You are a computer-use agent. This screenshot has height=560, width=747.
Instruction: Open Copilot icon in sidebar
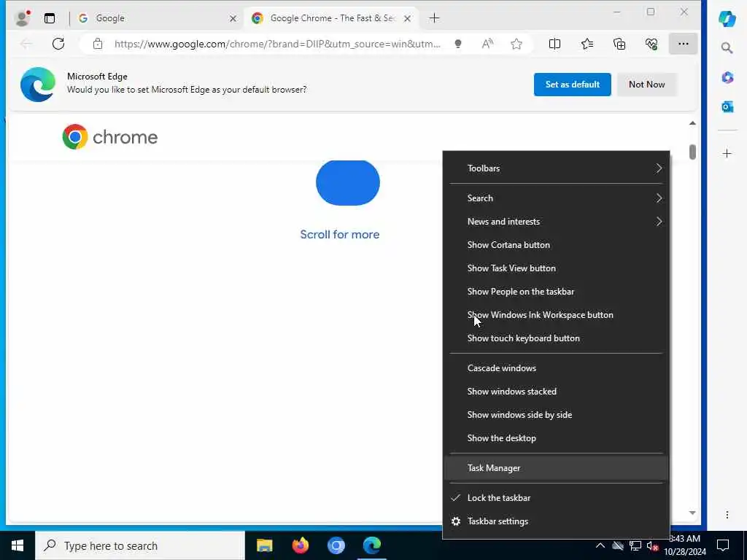(x=727, y=19)
